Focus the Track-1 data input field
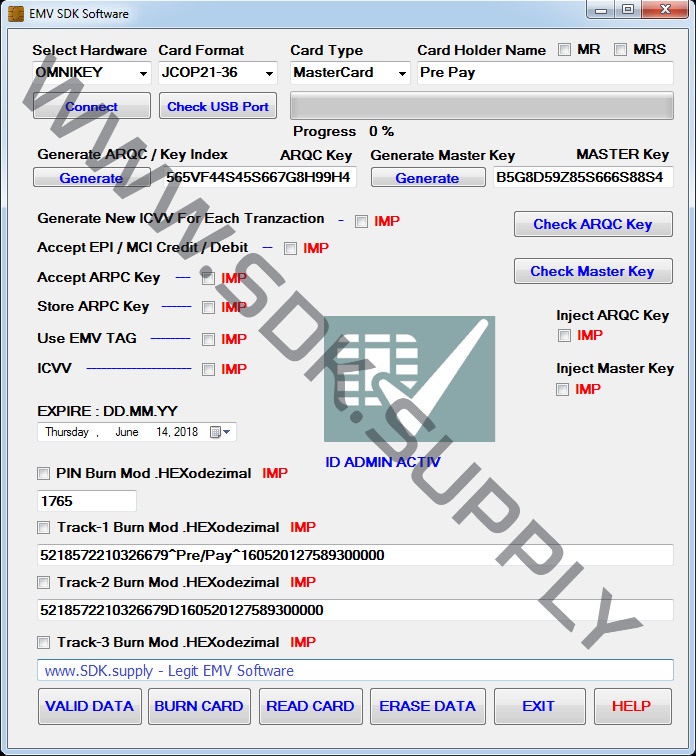Screen dimensions: 696x756 click(x=355, y=555)
